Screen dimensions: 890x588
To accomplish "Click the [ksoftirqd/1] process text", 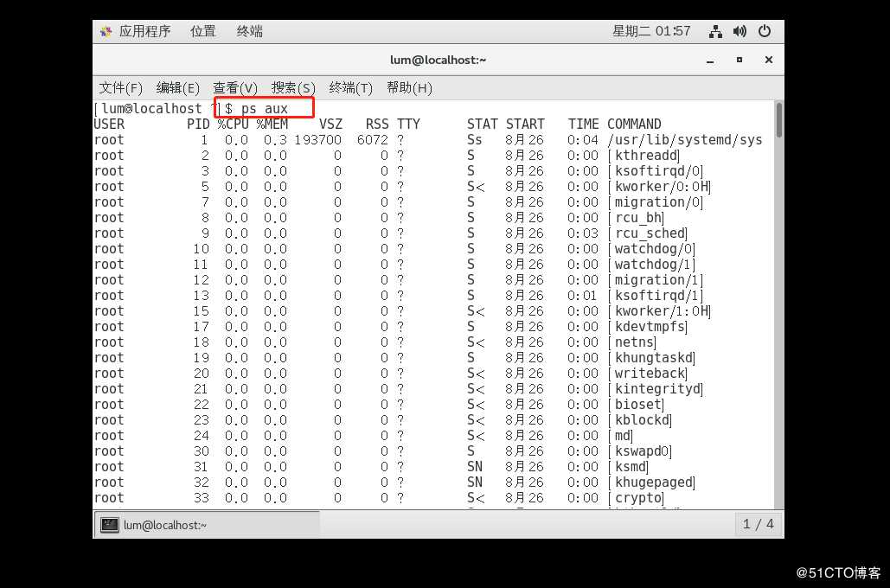I will coord(656,296).
